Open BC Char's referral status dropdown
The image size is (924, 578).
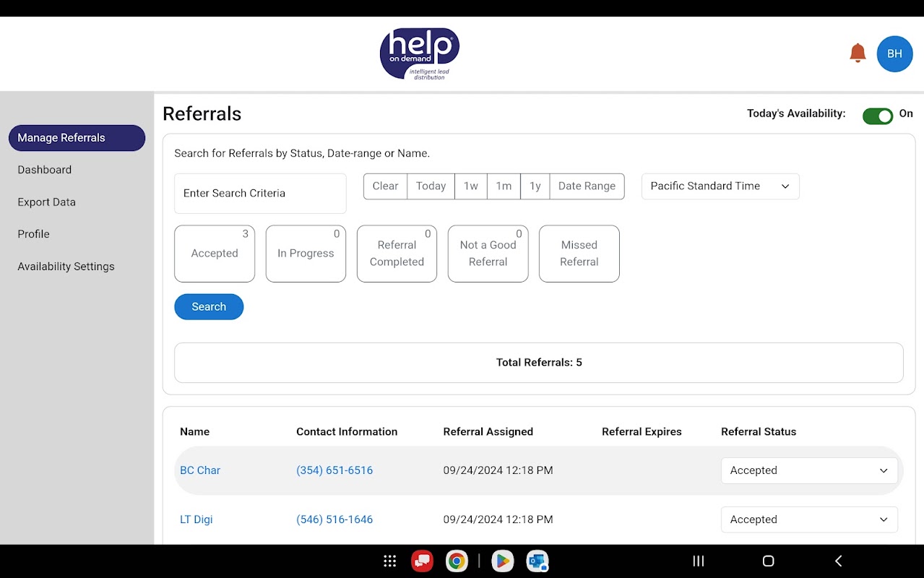coord(809,470)
